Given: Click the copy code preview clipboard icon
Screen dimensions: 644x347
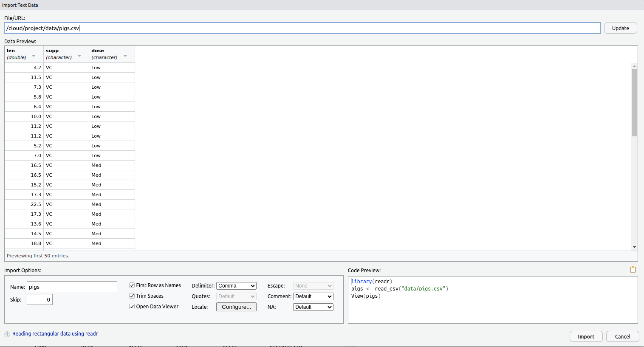Looking at the screenshot, I should pyautogui.click(x=633, y=269).
